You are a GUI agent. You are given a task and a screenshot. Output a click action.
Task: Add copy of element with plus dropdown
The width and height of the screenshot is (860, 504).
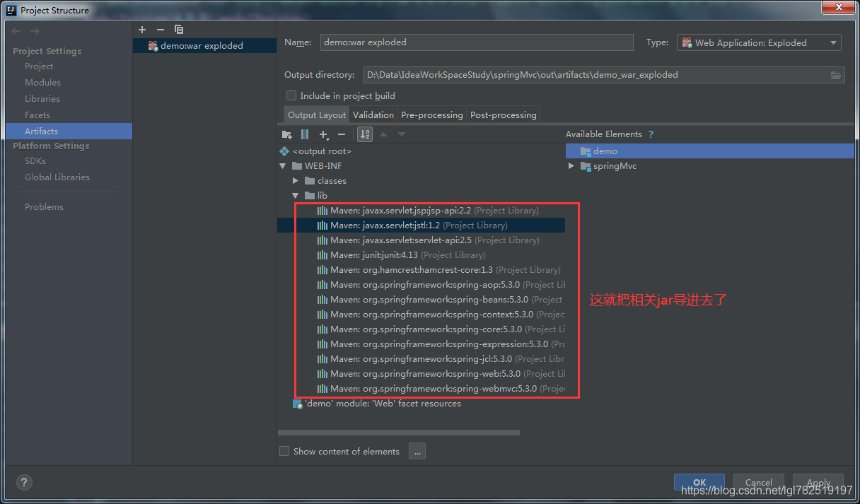pos(324,134)
